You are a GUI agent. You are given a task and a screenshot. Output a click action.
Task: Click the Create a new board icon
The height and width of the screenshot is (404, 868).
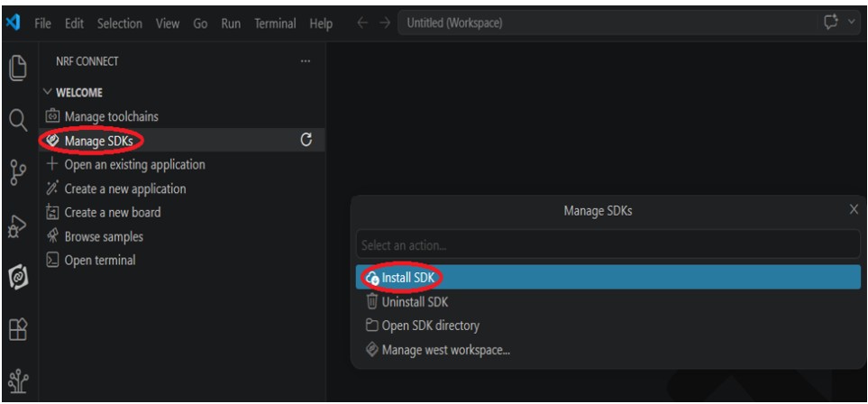(52, 212)
